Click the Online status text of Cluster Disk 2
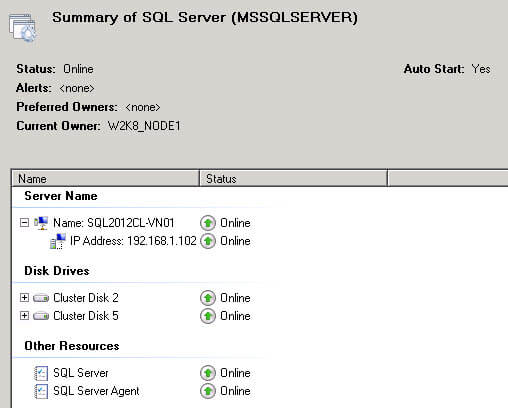 [235, 298]
